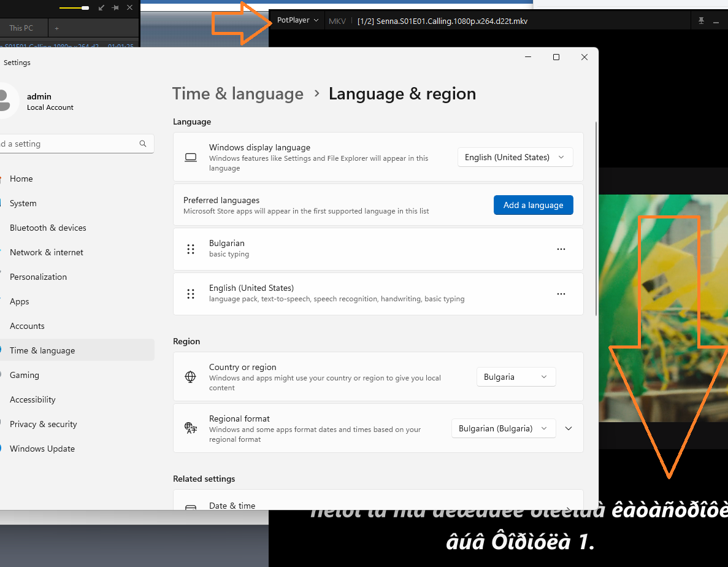Pin the PotPlayer window on top
The image size is (728, 567).
pyautogui.click(x=701, y=21)
